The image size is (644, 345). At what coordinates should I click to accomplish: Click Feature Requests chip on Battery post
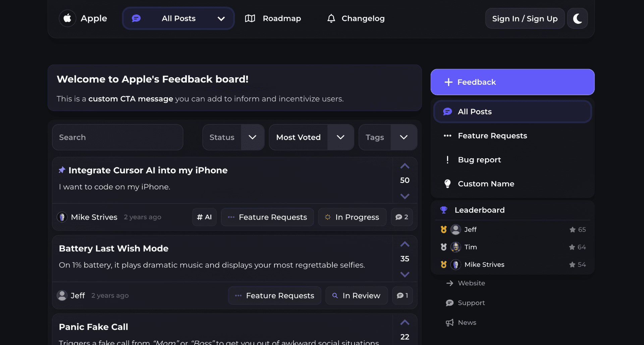pos(275,296)
